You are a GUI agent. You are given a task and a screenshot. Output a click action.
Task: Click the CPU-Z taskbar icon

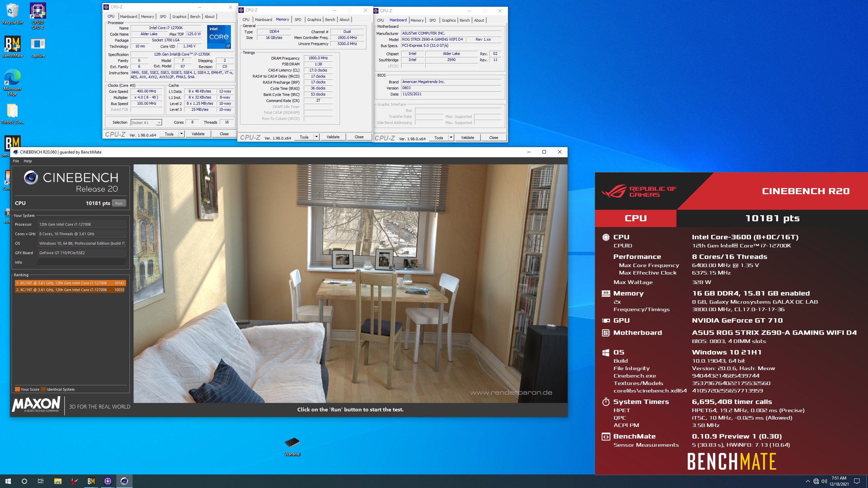coord(108,481)
